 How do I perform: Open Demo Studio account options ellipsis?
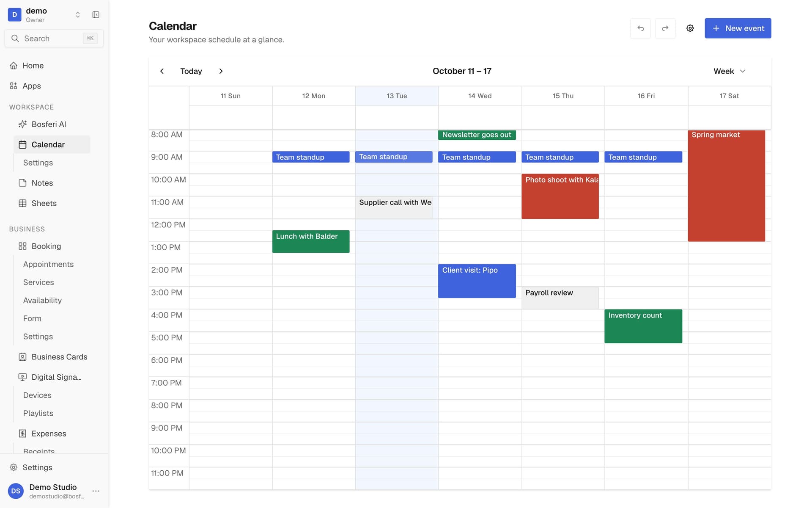pos(96,491)
